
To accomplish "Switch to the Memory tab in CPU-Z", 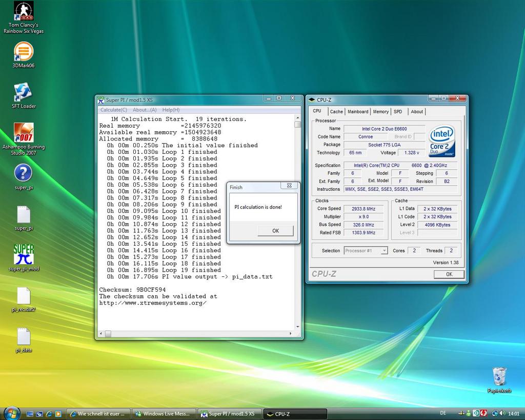I will (x=381, y=111).
